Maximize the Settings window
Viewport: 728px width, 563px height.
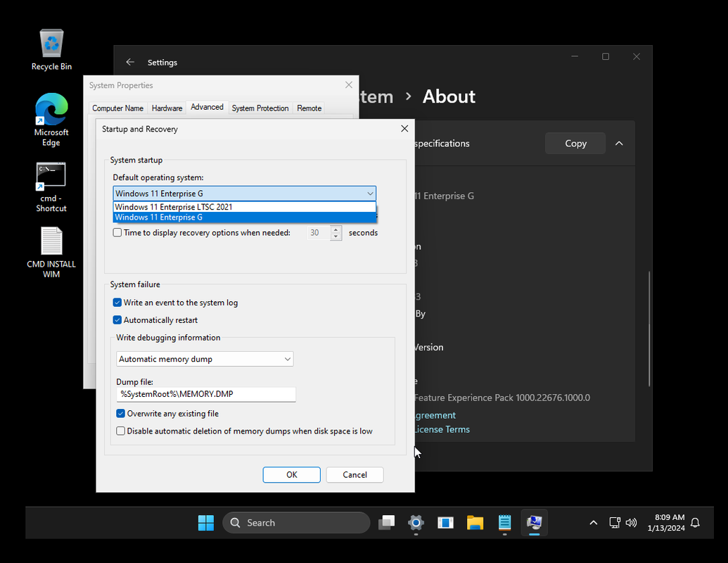(x=606, y=56)
